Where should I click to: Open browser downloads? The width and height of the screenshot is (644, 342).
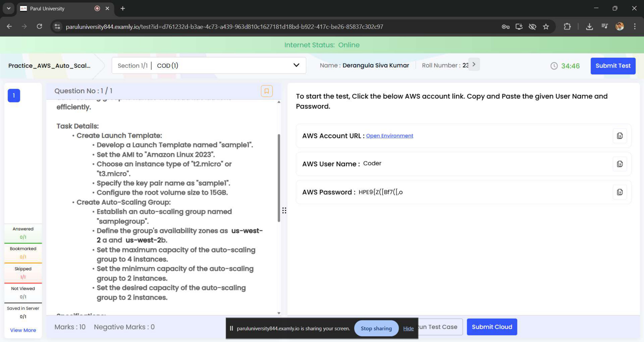[589, 26]
